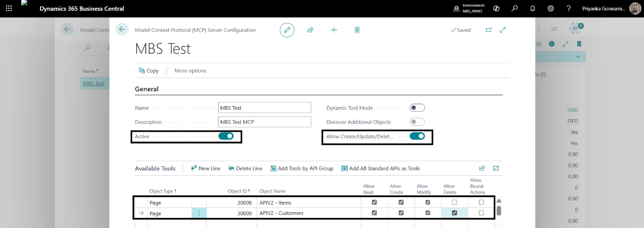
Task: Open the settings gear
Action: 551,8
